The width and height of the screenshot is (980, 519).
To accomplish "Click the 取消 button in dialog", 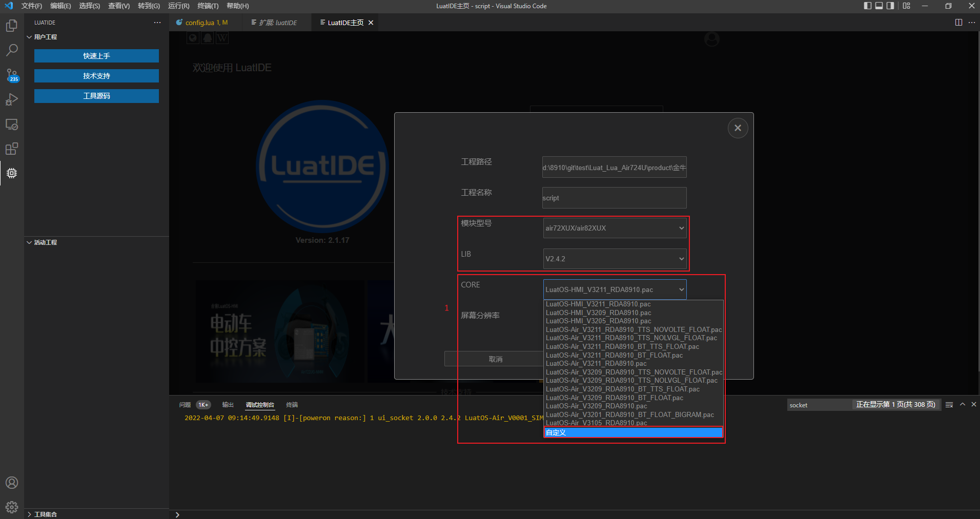I will pos(495,359).
